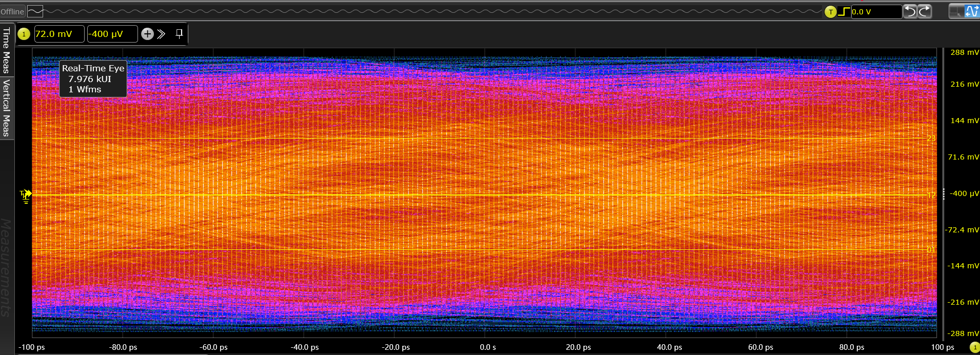
Task: Click the plus icon to add a channel
Action: tap(147, 34)
